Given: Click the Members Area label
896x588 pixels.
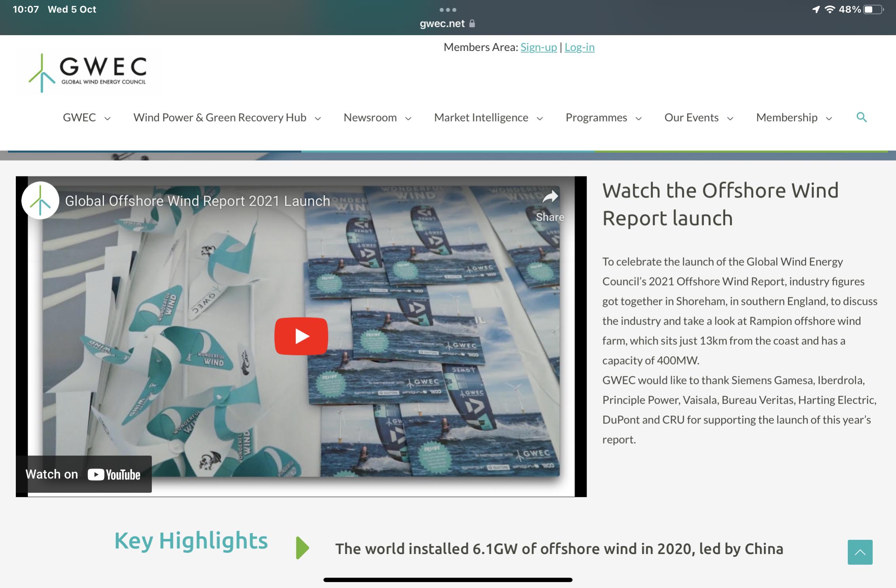Looking at the screenshot, I should (481, 47).
